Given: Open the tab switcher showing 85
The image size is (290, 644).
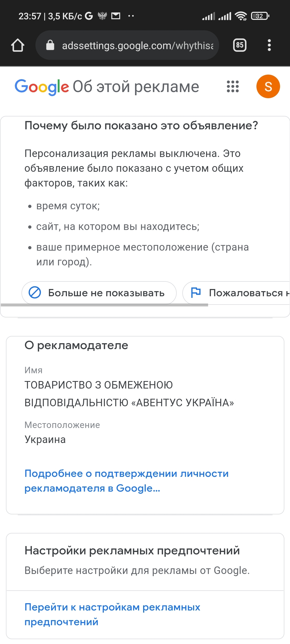Looking at the screenshot, I should click(x=240, y=45).
